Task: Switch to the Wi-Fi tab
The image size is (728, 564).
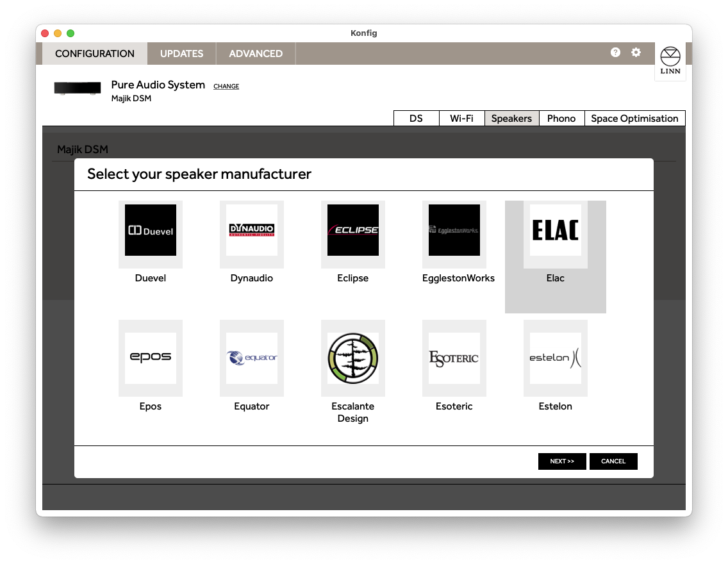Action: 461,119
